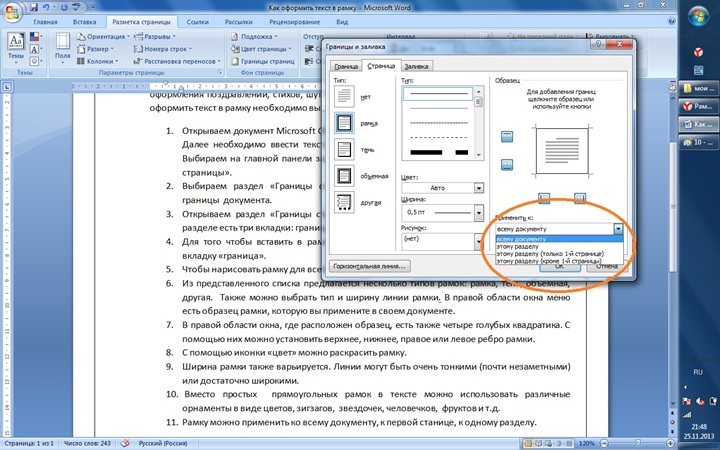Viewport: 720px width, 450px height.
Task: Open the Граница tab in dialog
Action: [x=346, y=66]
